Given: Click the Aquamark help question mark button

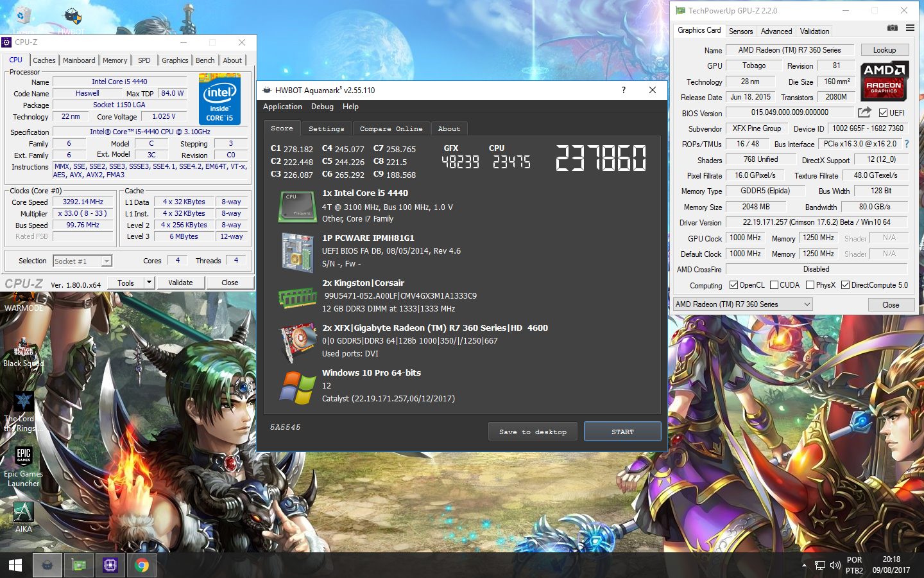Looking at the screenshot, I should (623, 90).
